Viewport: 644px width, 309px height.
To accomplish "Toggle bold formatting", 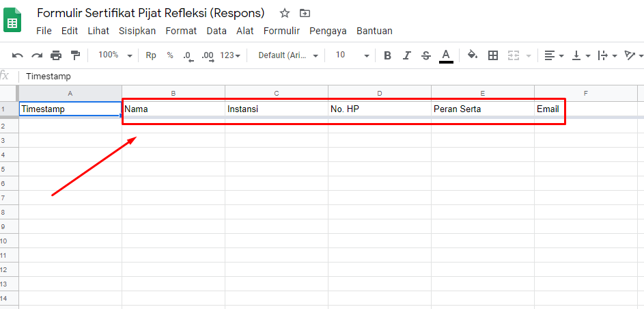I will [x=387, y=55].
